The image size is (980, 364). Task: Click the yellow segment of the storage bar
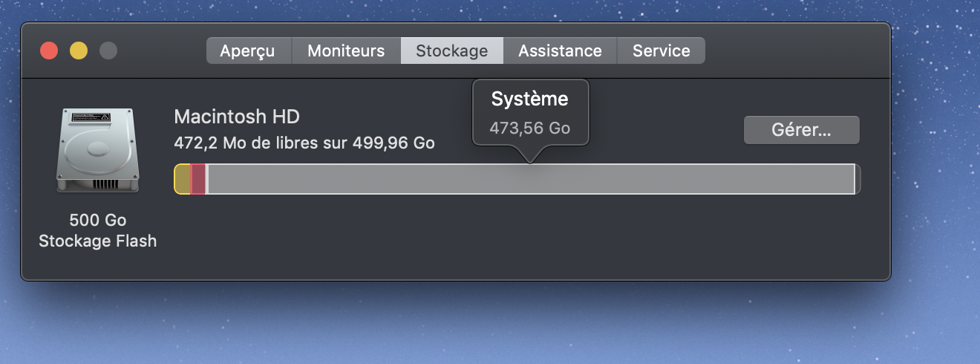[183, 179]
